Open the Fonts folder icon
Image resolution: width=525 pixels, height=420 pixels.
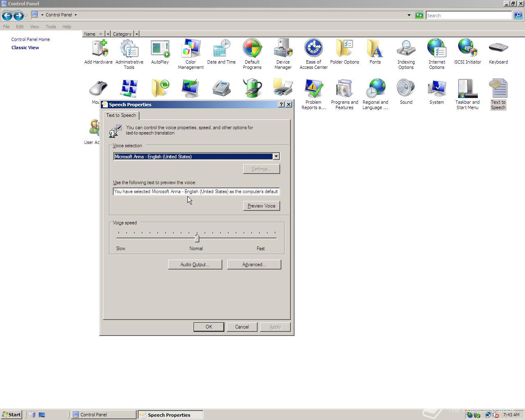(375, 52)
